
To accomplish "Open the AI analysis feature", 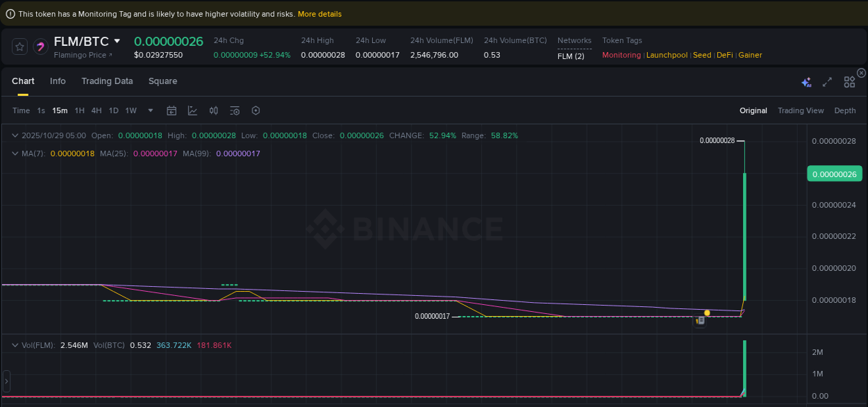I will 806,81.
